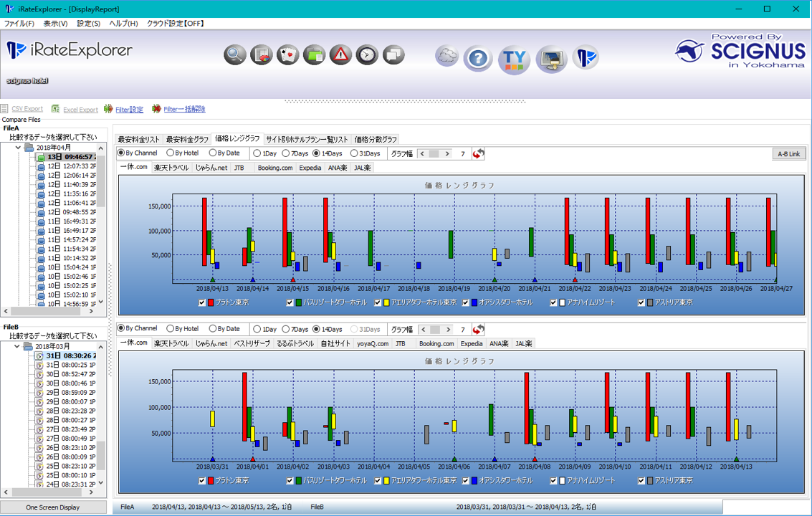Viewport: 812px width, 516px height.
Task: Open the 設定(S) menu
Action: click(88, 24)
